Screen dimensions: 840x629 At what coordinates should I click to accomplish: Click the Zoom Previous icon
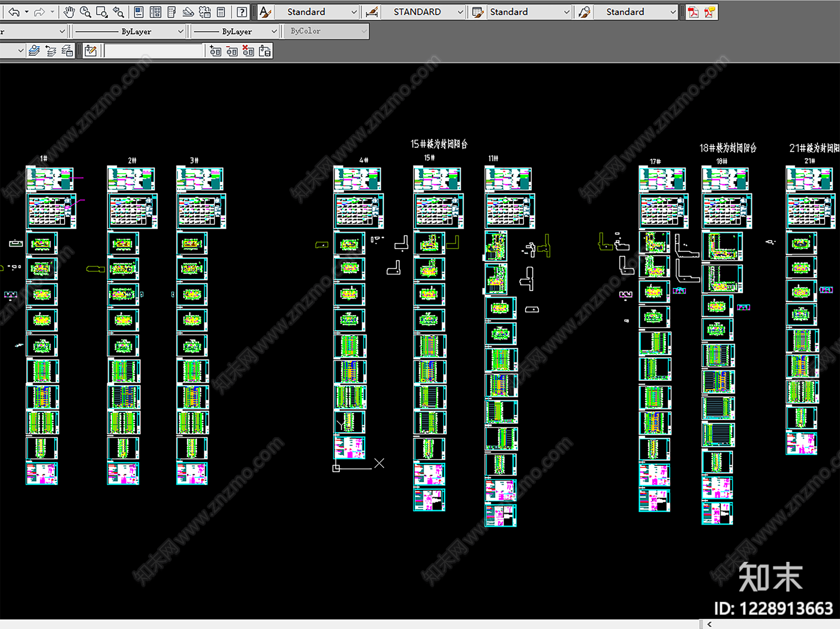[119, 12]
